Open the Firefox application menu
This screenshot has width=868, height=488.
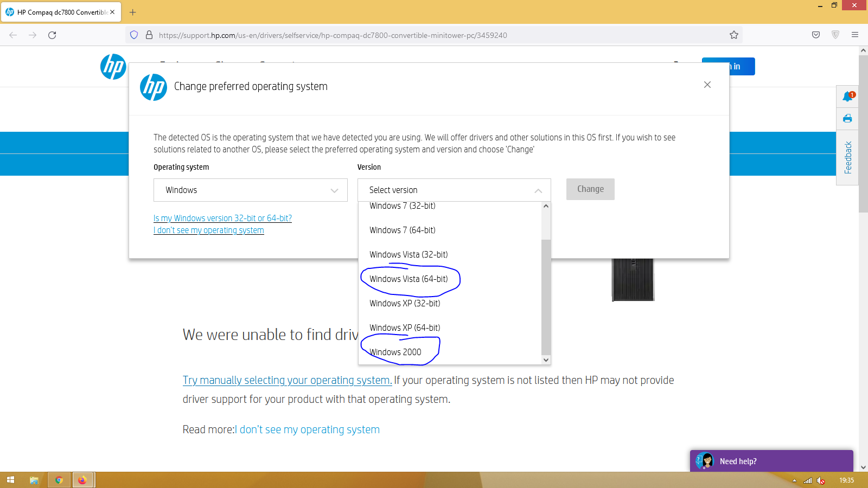coord(855,35)
